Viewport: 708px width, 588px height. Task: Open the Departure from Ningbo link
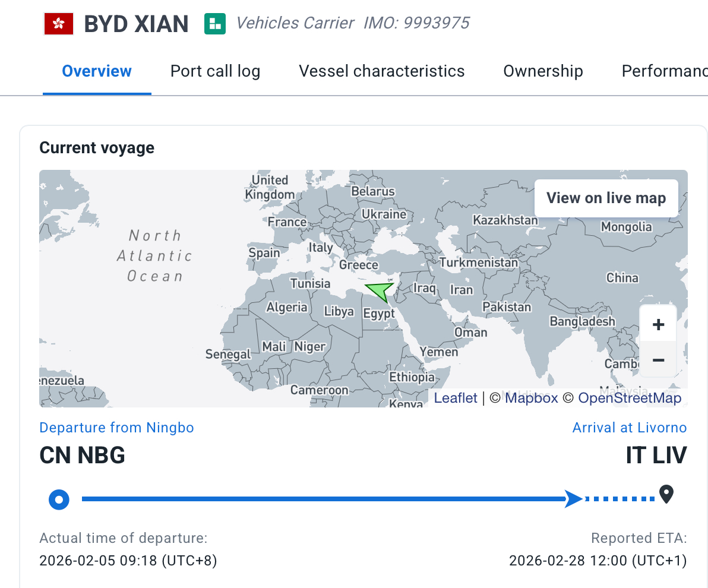click(116, 428)
